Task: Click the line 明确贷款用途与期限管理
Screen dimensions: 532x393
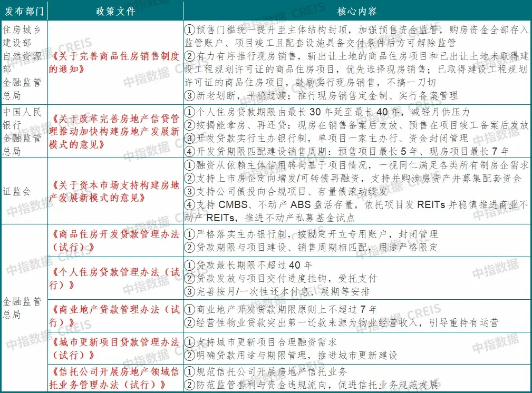Action: coord(291,356)
